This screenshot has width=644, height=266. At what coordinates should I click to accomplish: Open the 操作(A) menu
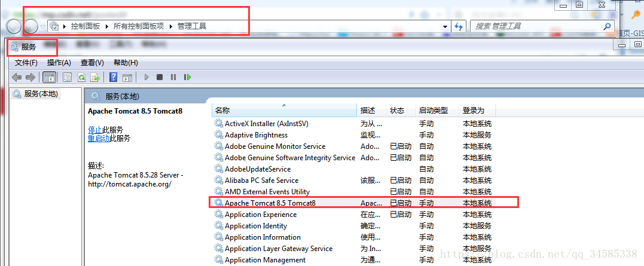[59, 63]
